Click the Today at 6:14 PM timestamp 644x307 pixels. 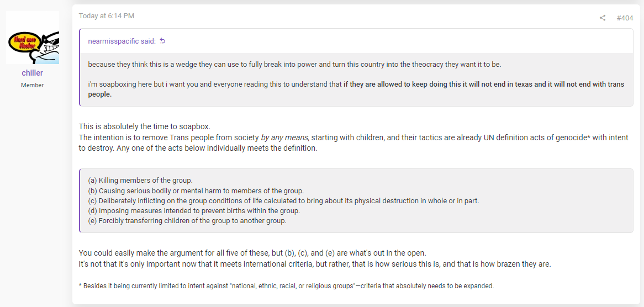coord(107,16)
